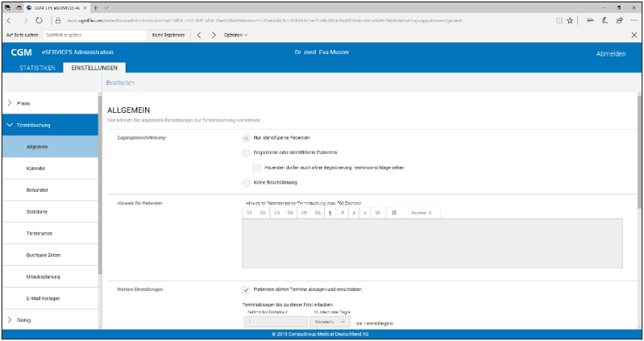Toggle Patienten dürfen Termine absagen checkbox
Viewport: 644px width, 341px height.
[x=246, y=289]
